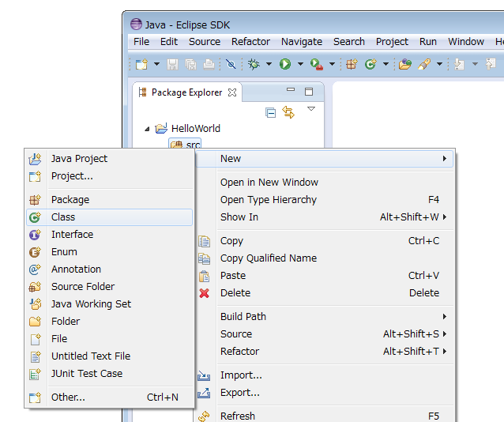Collapse the HelloWorld project node

click(x=147, y=129)
